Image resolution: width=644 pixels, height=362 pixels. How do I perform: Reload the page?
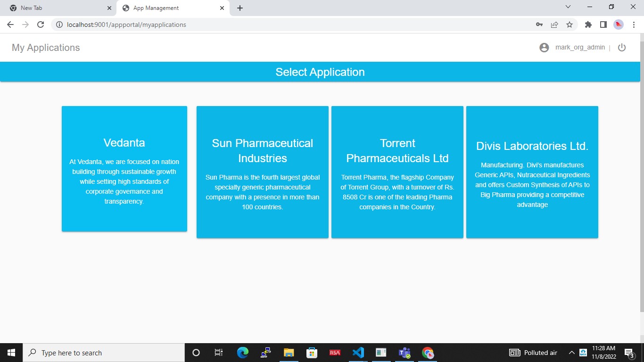point(41,25)
